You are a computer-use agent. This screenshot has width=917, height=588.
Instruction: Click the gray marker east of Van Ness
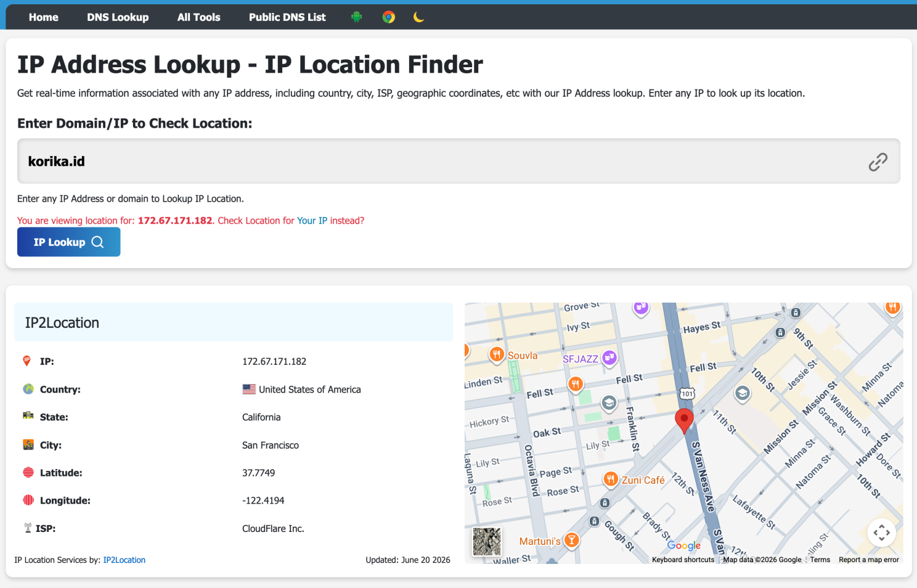(x=743, y=393)
